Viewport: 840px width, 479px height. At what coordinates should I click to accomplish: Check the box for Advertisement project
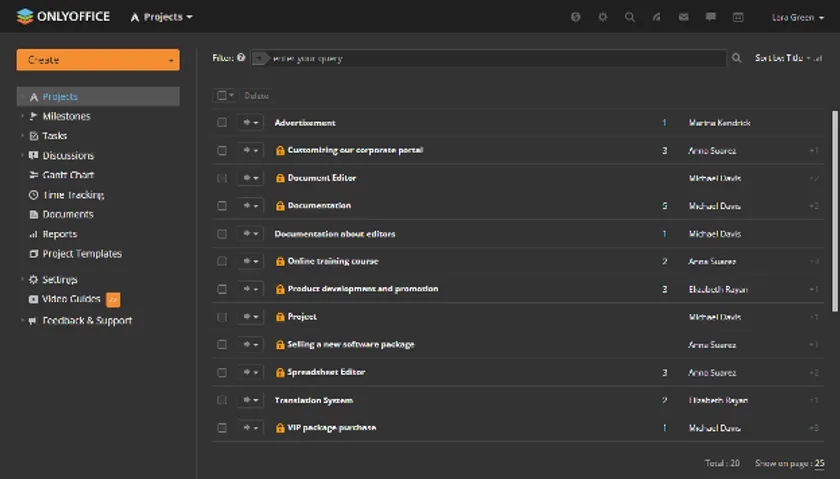pyautogui.click(x=222, y=123)
